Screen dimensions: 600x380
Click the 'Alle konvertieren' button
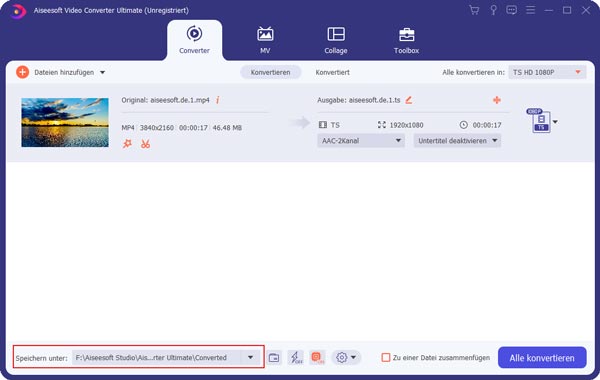[x=542, y=358]
